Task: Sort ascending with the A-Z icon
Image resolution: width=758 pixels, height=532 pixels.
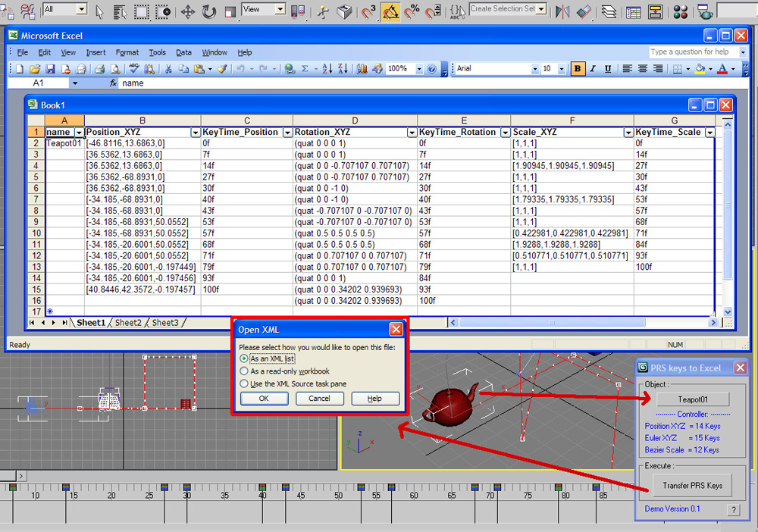Action: tap(327, 69)
